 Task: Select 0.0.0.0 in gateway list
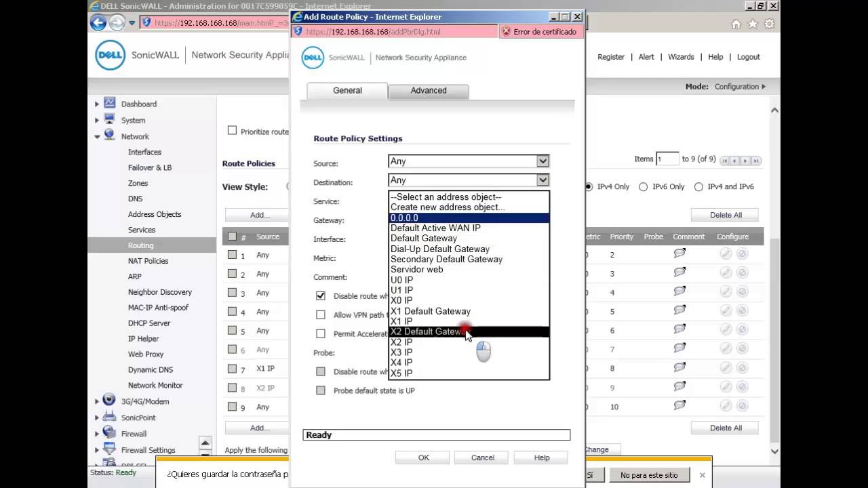click(x=469, y=218)
